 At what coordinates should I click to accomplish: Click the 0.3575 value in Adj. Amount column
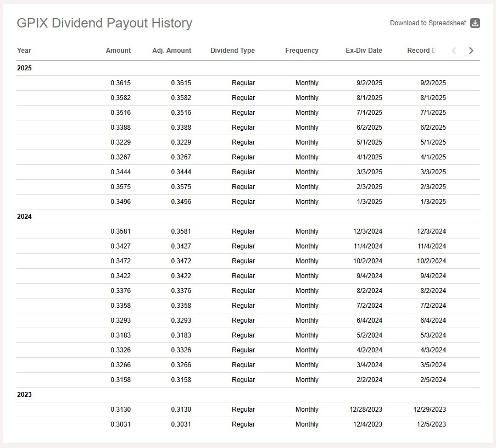pyautogui.click(x=181, y=187)
